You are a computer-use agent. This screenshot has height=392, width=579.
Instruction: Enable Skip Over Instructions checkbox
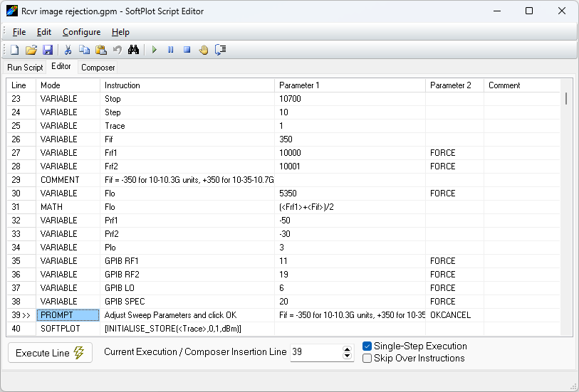point(367,358)
